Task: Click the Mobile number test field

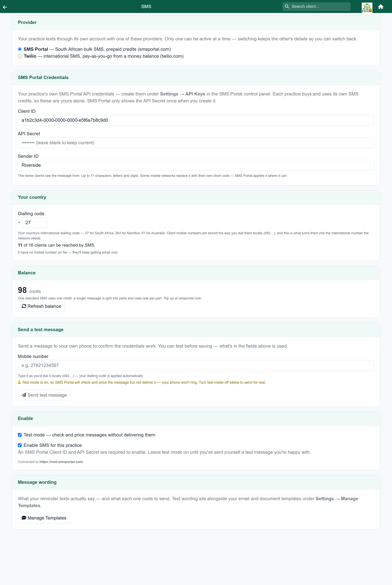Action: pyautogui.click(x=196, y=365)
